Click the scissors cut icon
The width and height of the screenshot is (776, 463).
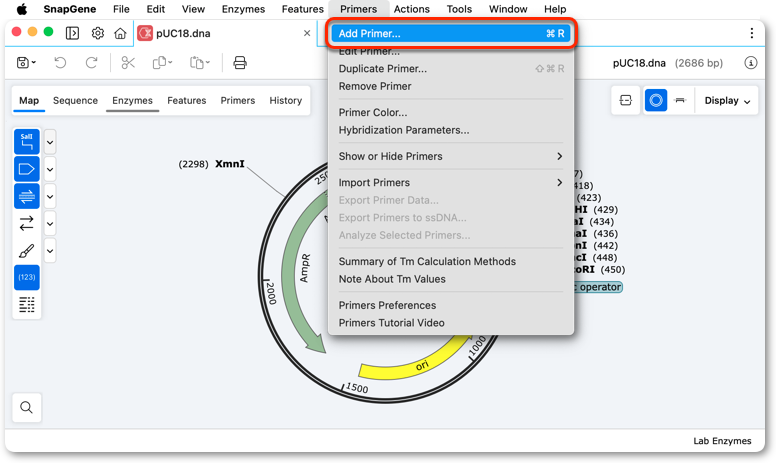pos(128,63)
